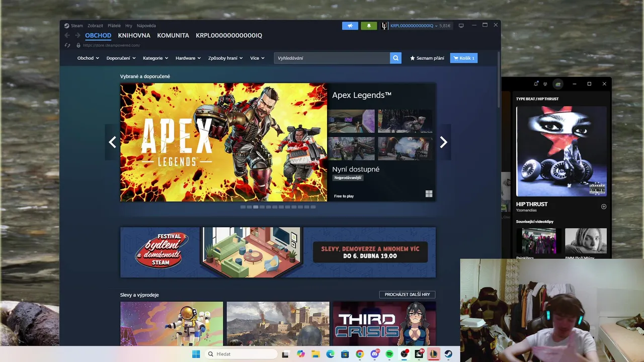This screenshot has height=362, width=644.
Task: Click the HIP THRUST album cover
Action: click(x=561, y=151)
